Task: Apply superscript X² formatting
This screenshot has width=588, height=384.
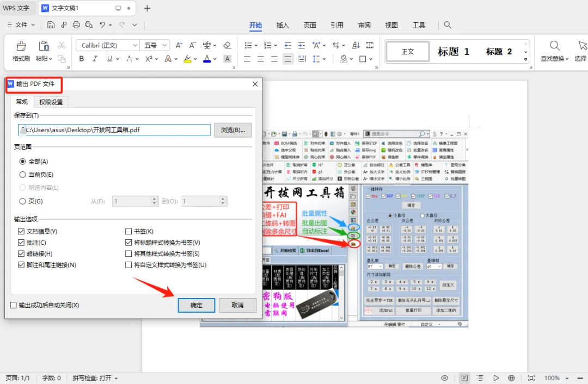Action: point(149,59)
